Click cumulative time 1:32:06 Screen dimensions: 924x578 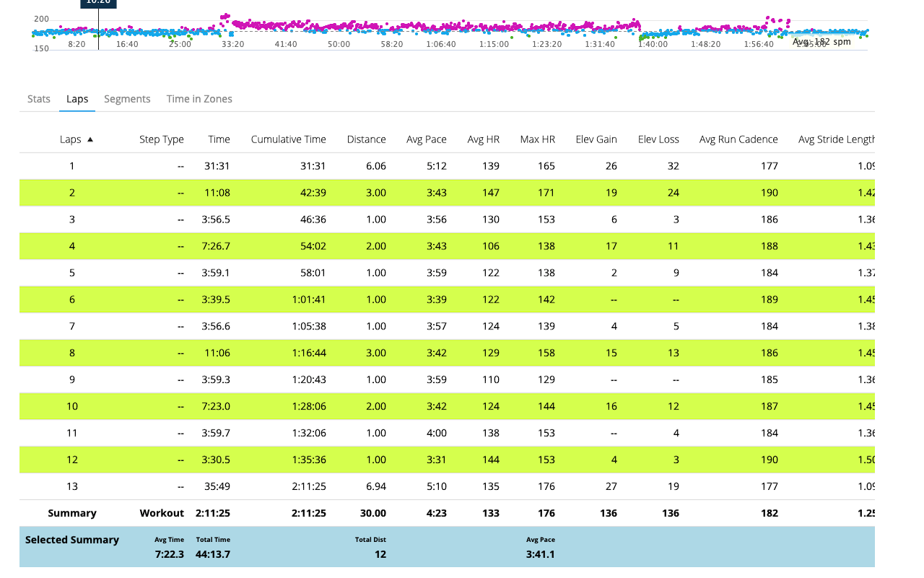(x=309, y=433)
